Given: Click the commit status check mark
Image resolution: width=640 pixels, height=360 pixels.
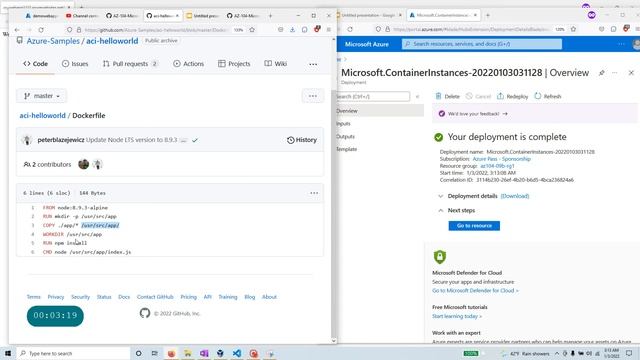Looking at the screenshot, I should pos(195,140).
